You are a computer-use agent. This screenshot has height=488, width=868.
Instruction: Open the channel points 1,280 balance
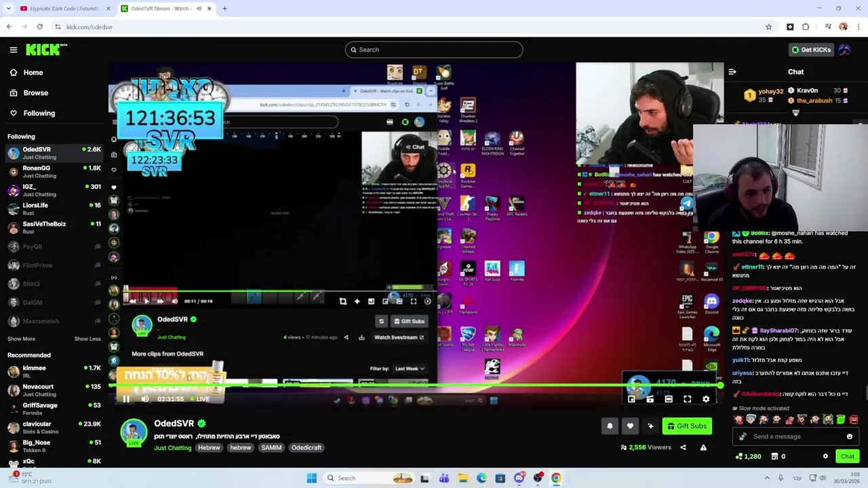click(x=748, y=457)
